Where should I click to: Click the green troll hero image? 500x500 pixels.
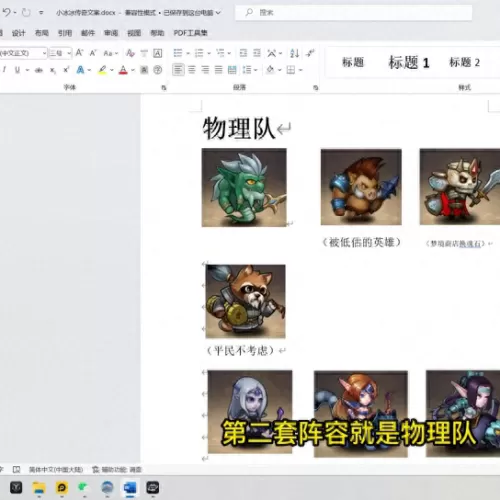pos(244,188)
